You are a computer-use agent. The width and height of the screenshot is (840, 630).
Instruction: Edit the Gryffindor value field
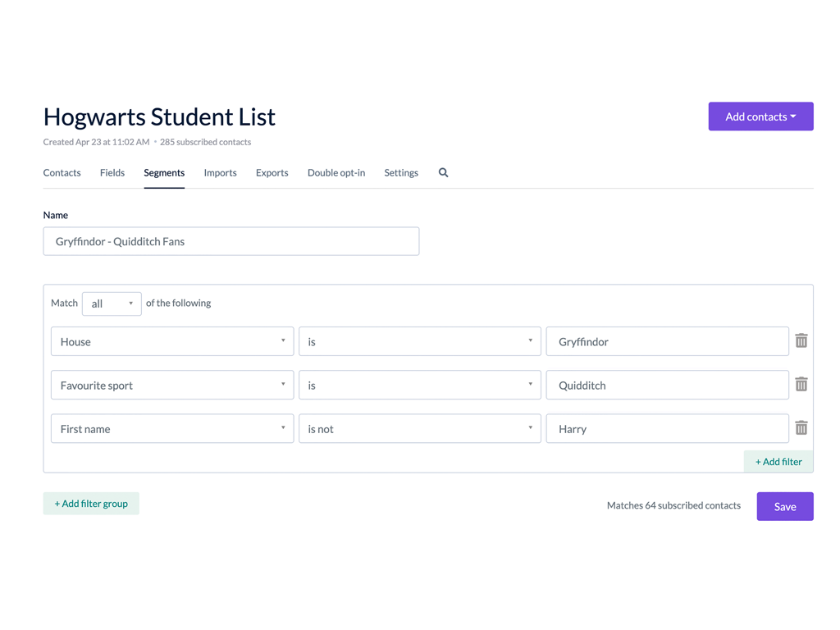click(667, 341)
